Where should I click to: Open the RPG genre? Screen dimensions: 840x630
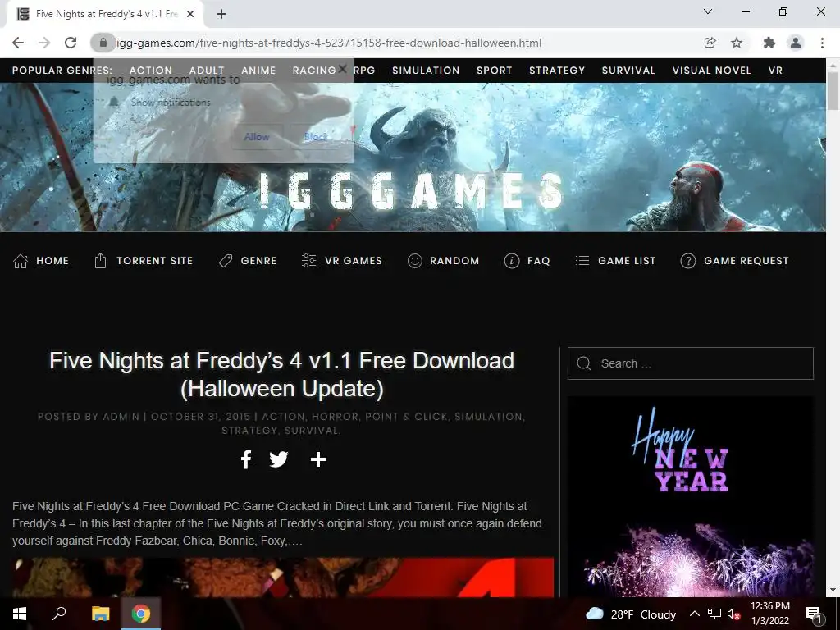pyautogui.click(x=364, y=71)
